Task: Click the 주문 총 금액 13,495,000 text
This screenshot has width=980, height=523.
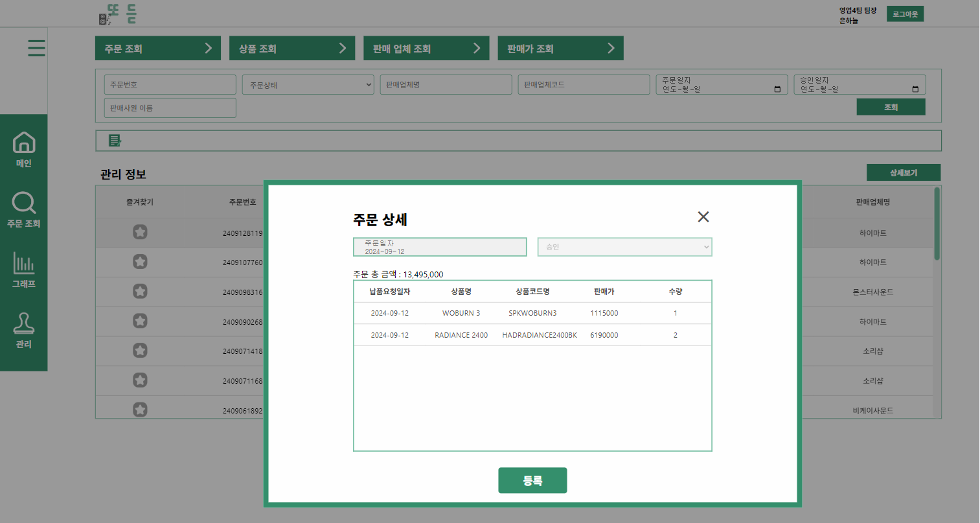Action: coord(398,274)
